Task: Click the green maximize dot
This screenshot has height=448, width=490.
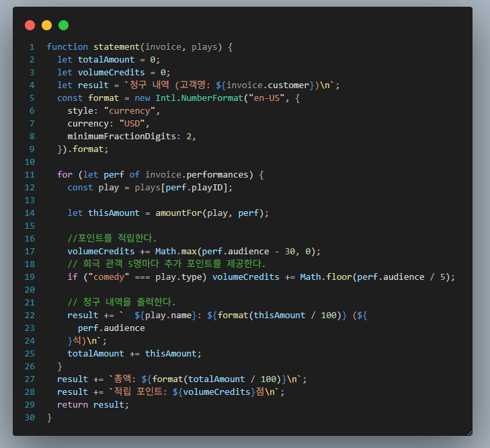Action: pos(63,26)
